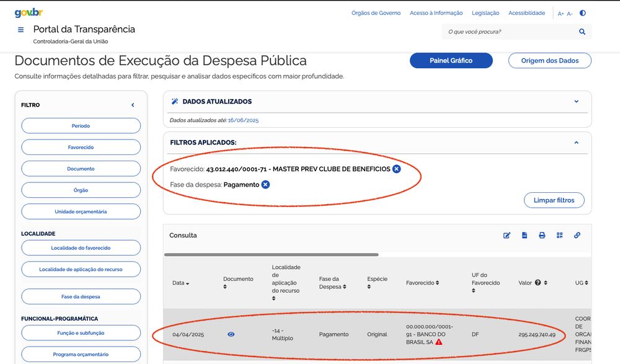620x364 pixels.
Task: Sort by the Valor column arrows
Action: (x=546, y=283)
